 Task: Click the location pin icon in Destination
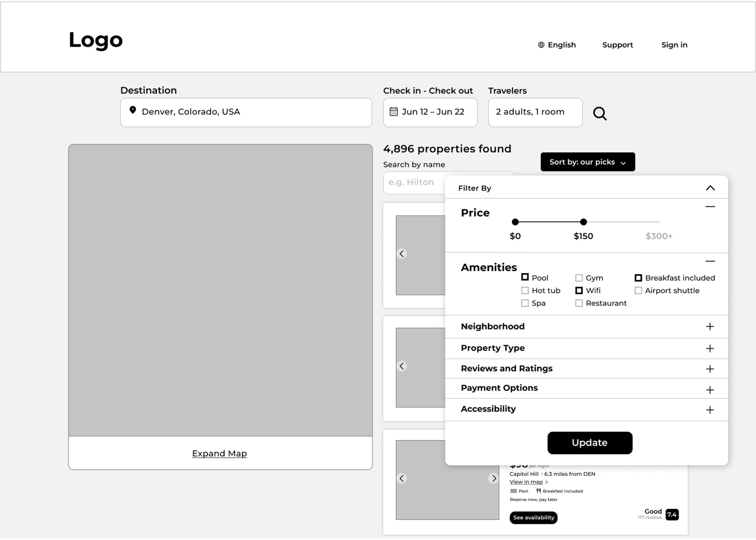(133, 110)
